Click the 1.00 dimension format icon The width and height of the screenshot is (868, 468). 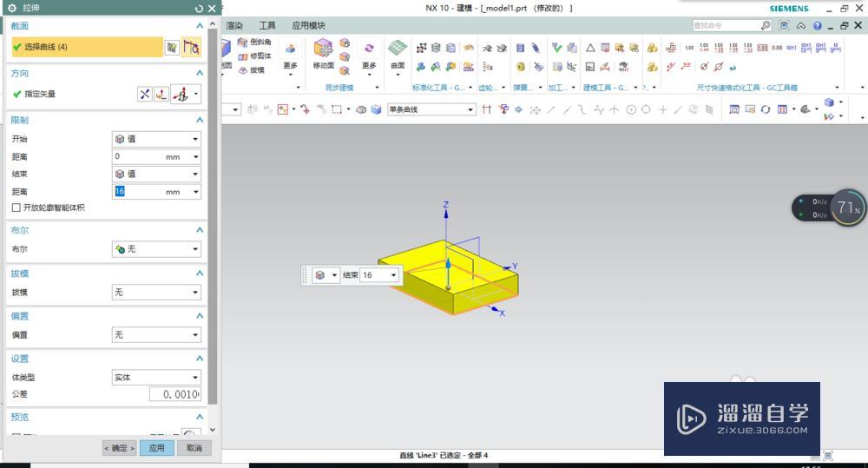689,48
